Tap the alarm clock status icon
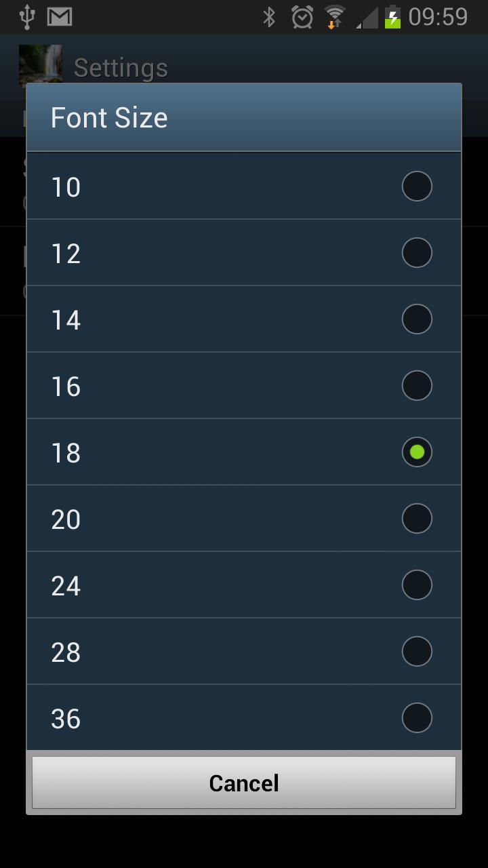Viewport: 488px width, 868px height. pyautogui.click(x=302, y=16)
